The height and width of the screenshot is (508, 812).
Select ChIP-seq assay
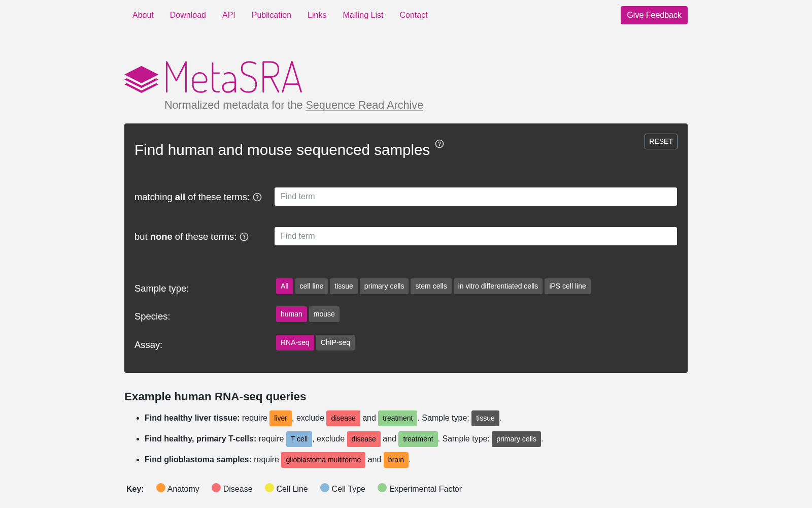pyautogui.click(x=335, y=342)
